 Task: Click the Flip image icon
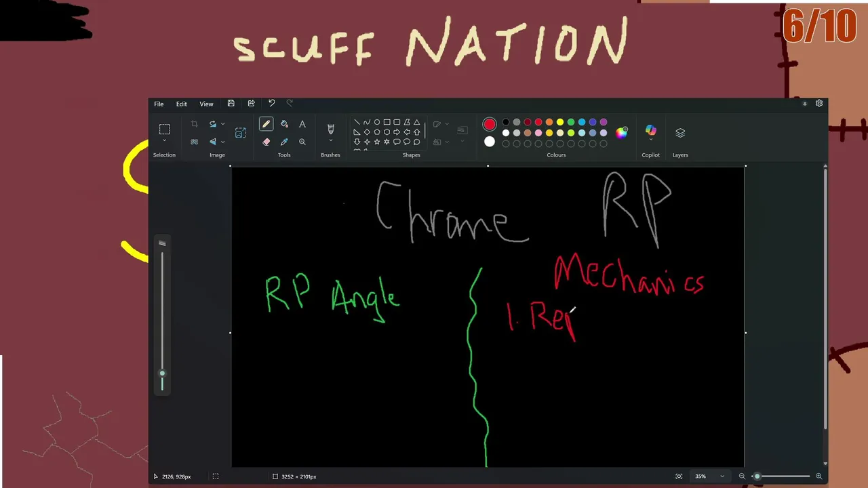[213, 142]
